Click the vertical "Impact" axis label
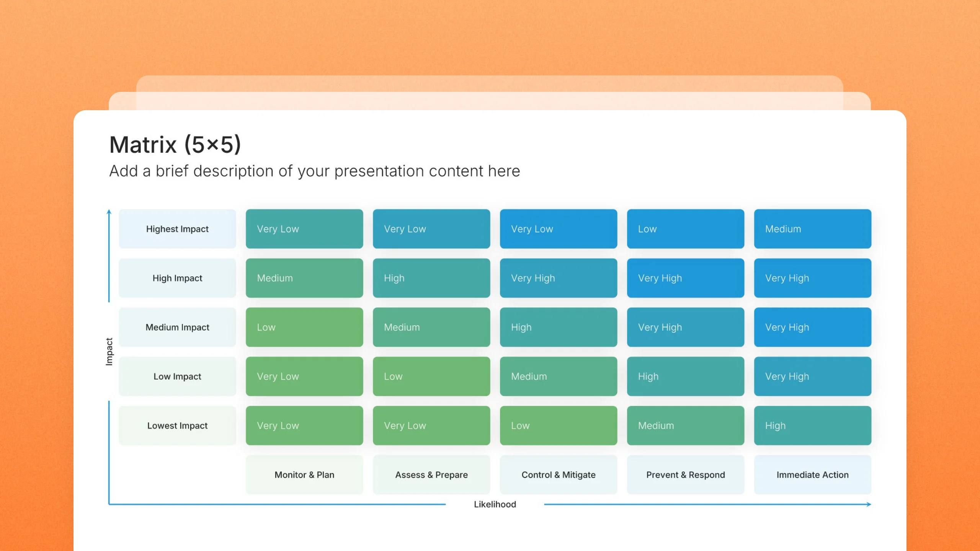This screenshot has height=551, width=980. (109, 352)
